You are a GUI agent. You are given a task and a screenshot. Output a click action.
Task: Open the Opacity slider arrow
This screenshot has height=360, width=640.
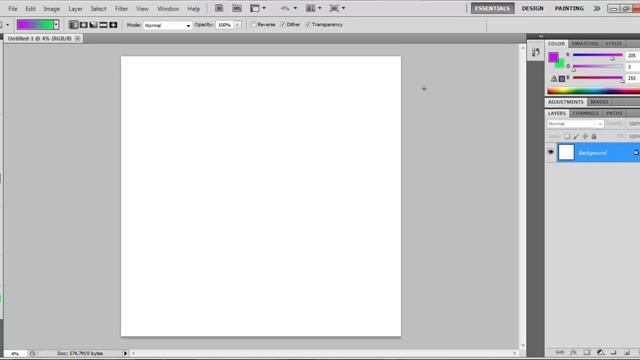pyautogui.click(x=237, y=25)
